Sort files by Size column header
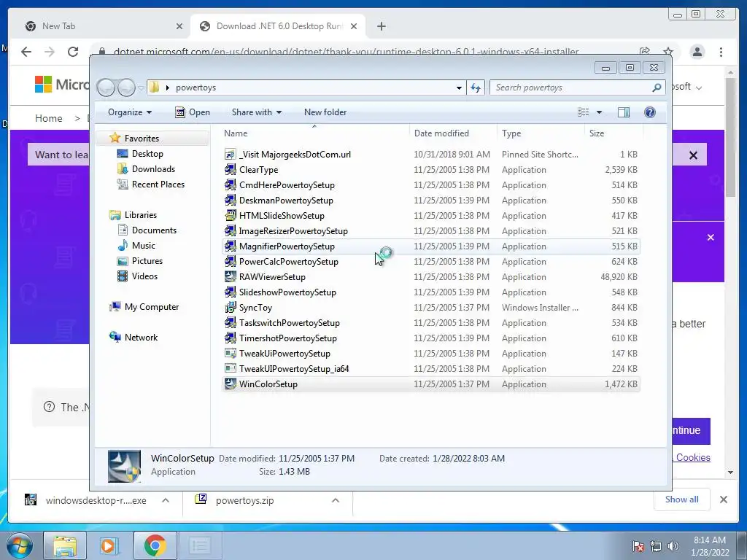Image resolution: width=747 pixels, height=560 pixels. pos(614,133)
